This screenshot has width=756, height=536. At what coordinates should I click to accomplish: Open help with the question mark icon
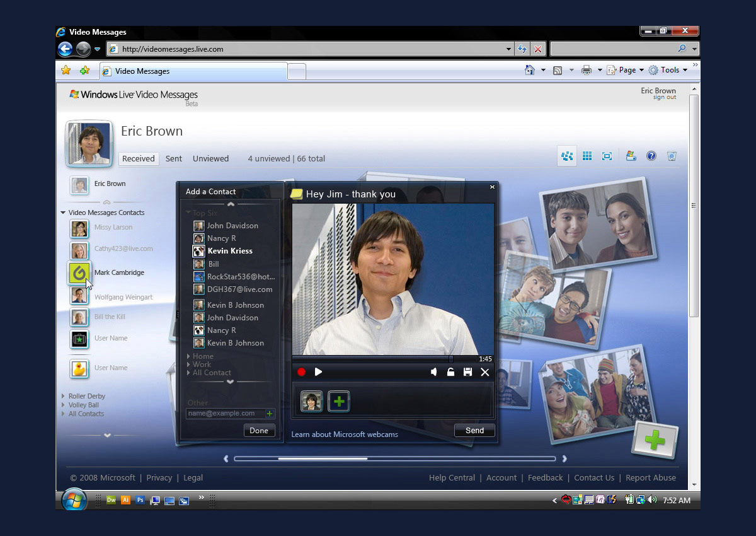tap(651, 156)
